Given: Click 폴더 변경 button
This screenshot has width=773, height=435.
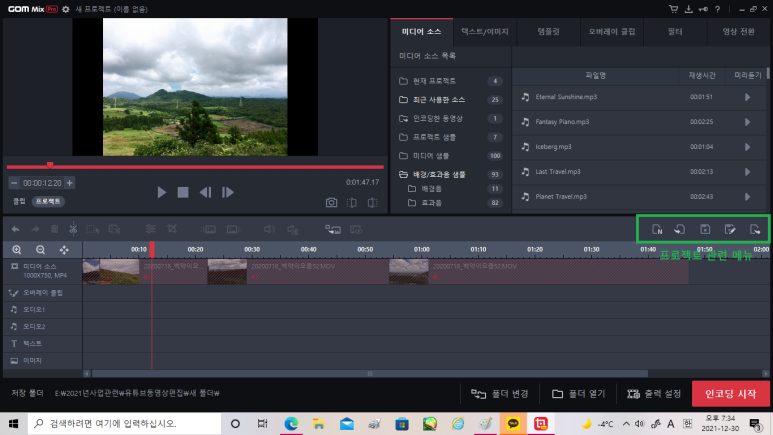Looking at the screenshot, I should pos(499,394).
